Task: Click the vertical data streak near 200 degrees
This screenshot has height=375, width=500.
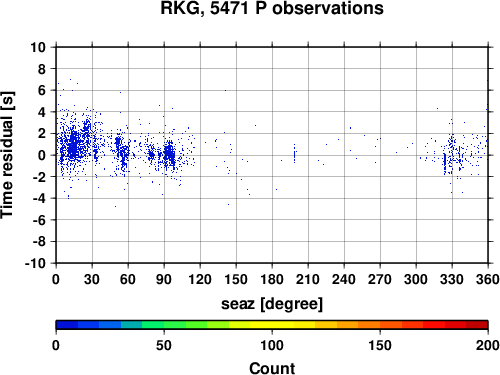Action: tap(294, 154)
